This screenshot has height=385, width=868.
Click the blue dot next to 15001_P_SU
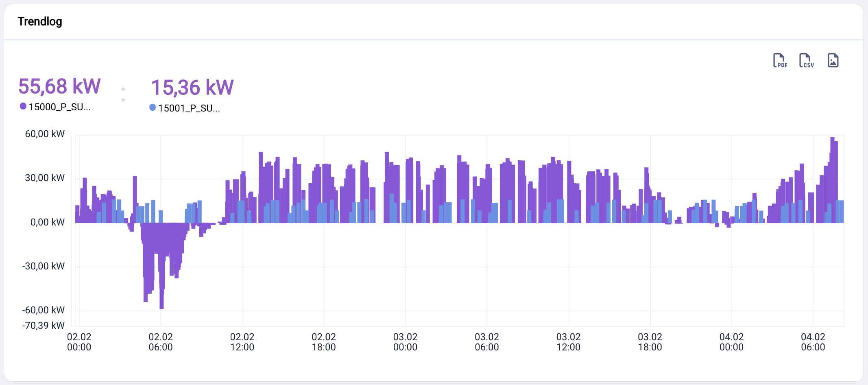(153, 107)
